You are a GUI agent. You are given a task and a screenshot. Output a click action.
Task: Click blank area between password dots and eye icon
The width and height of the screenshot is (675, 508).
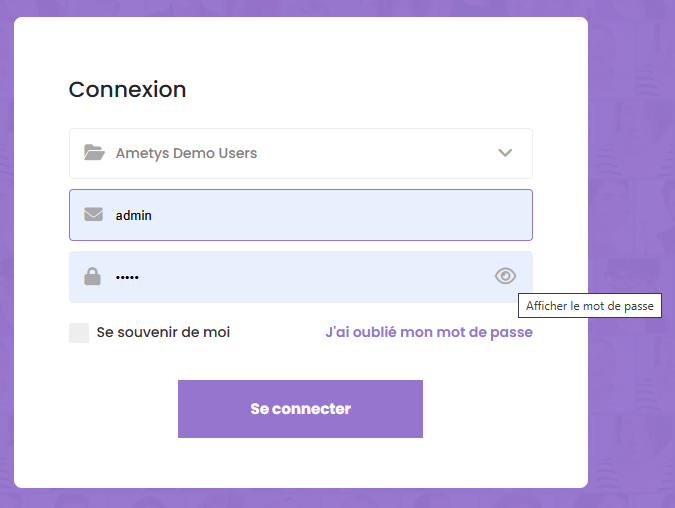(x=316, y=277)
